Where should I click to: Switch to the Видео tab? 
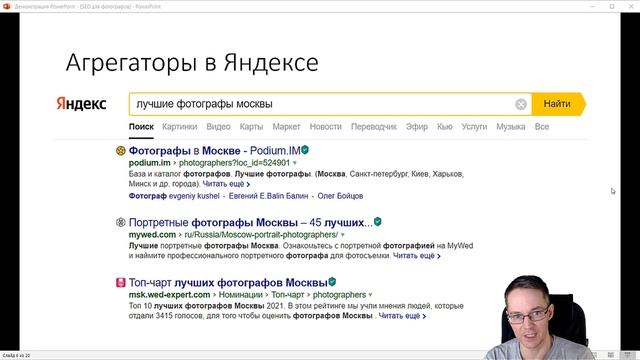pyautogui.click(x=218, y=127)
